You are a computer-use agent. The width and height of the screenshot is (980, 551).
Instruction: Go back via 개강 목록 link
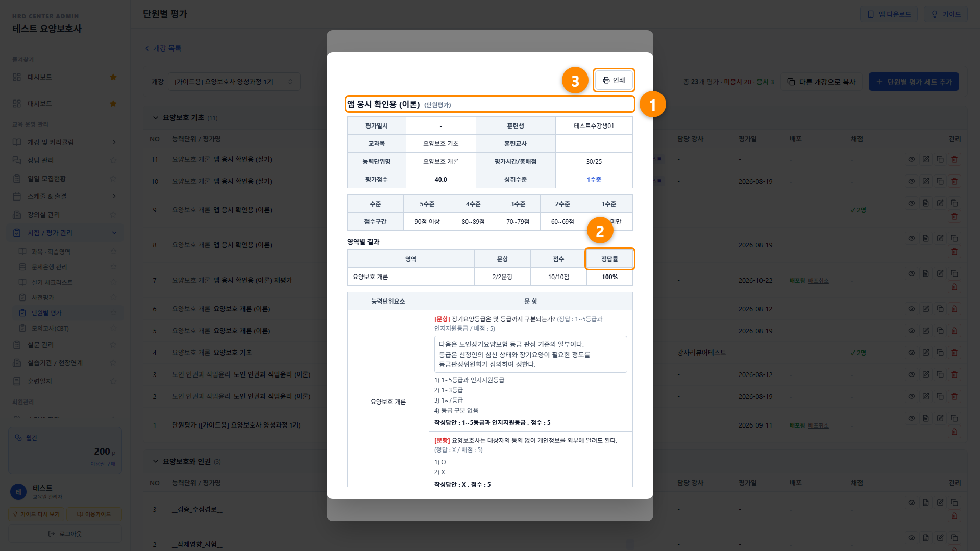point(163,48)
